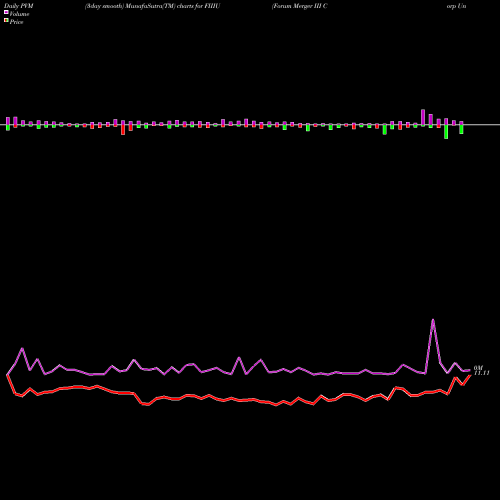Click the Price legend color swatch
The height and width of the screenshot is (500, 500).
[6, 21]
